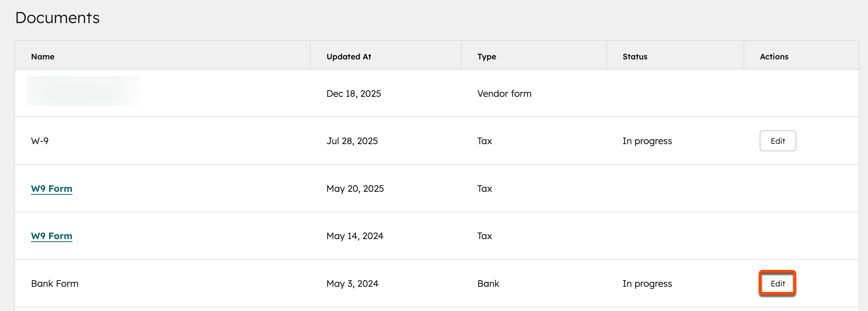
Task: Click the highlighted Edit button for Bank Form
Action: click(777, 283)
